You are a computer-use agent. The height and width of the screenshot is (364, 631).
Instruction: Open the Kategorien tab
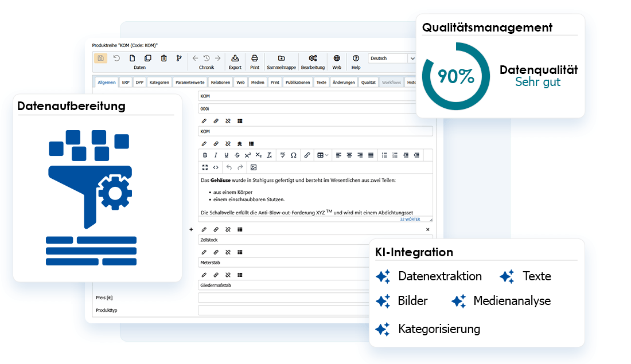point(159,83)
